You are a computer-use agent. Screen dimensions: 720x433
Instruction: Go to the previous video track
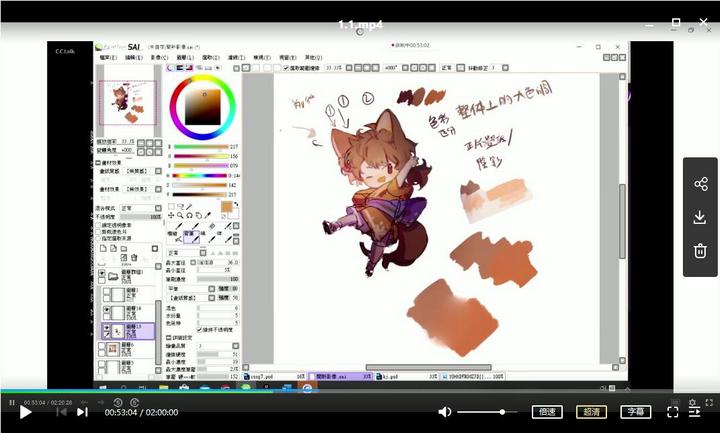click(x=61, y=412)
